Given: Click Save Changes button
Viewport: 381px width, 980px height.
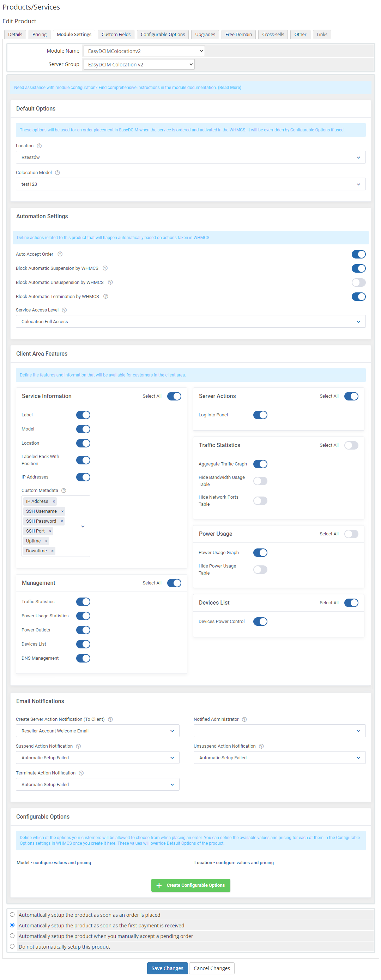Looking at the screenshot, I should (167, 968).
